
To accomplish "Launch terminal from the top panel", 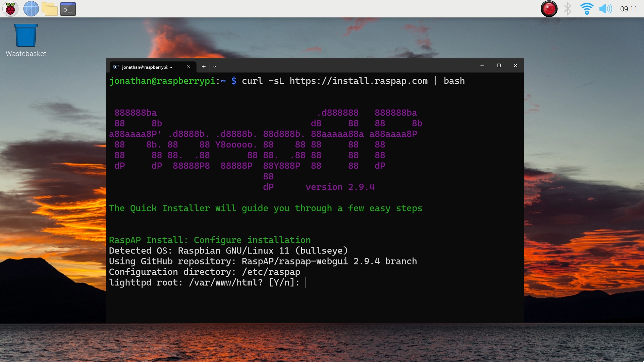I will 68,9.
